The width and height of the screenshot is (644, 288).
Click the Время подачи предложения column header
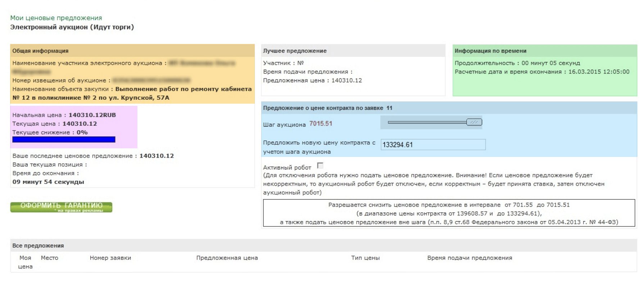tap(469, 258)
